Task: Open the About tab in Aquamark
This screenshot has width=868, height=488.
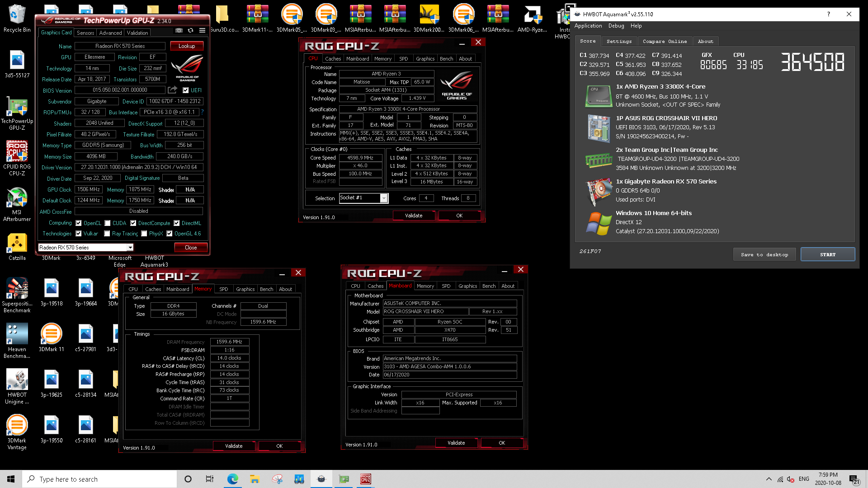Action: 705,41
